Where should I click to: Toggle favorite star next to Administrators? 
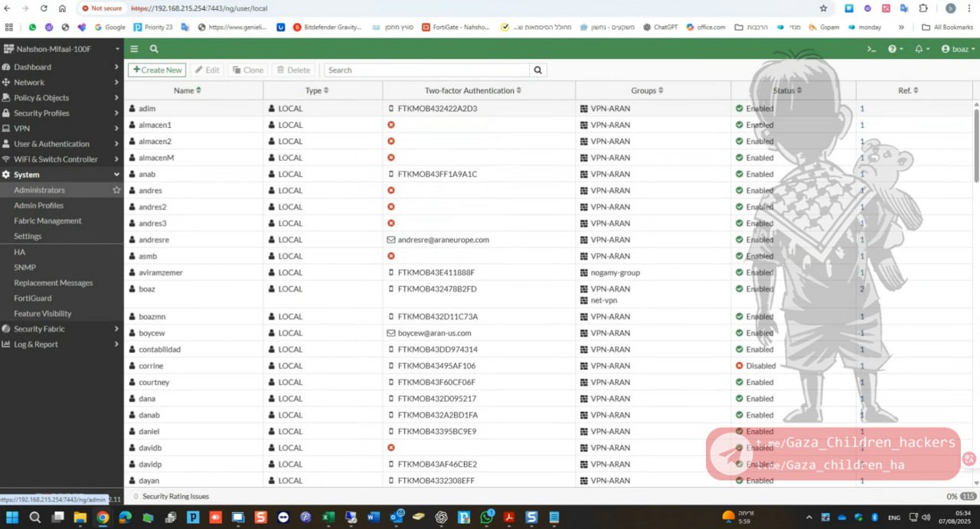[x=116, y=190]
